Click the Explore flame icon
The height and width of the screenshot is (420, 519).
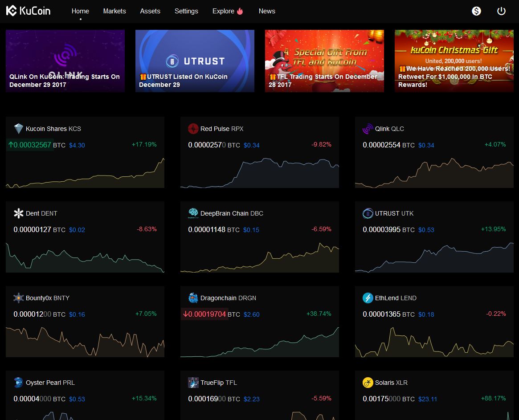(240, 11)
